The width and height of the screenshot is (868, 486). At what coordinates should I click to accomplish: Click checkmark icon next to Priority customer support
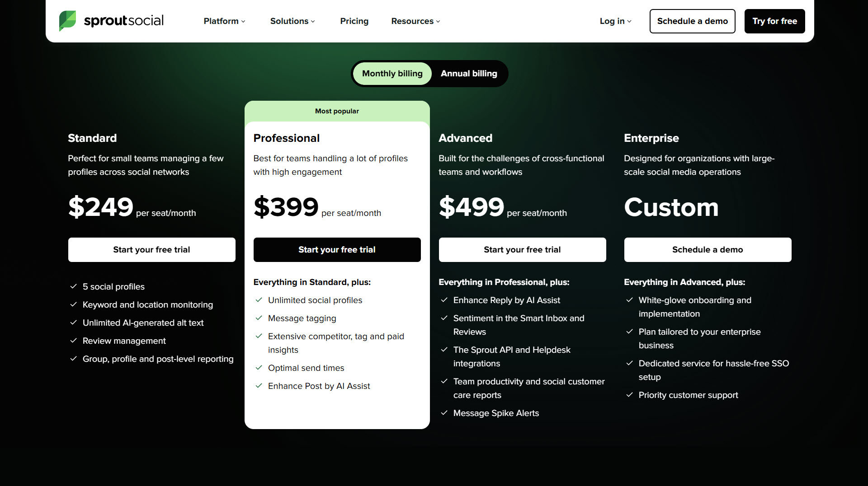point(629,395)
